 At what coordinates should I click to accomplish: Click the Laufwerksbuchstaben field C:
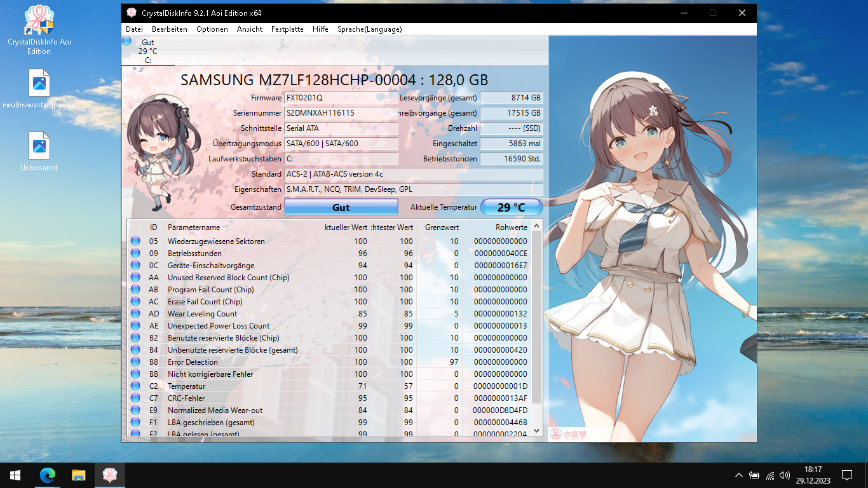(x=341, y=159)
